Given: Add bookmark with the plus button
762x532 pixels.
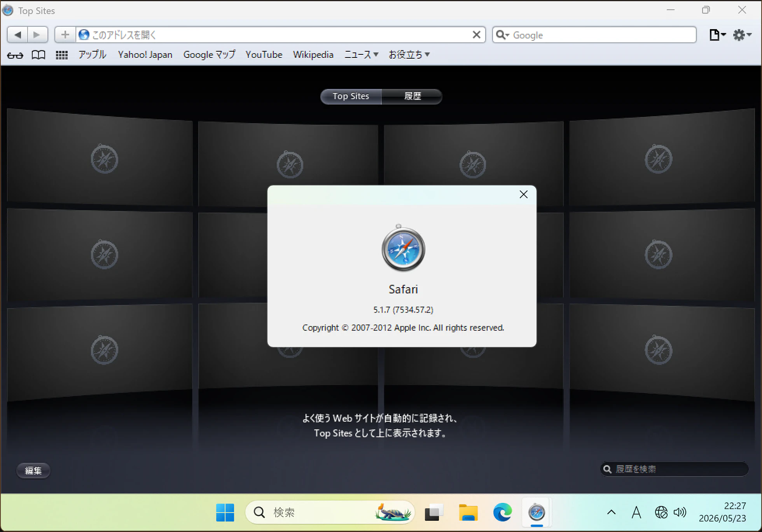Looking at the screenshot, I should pos(65,35).
